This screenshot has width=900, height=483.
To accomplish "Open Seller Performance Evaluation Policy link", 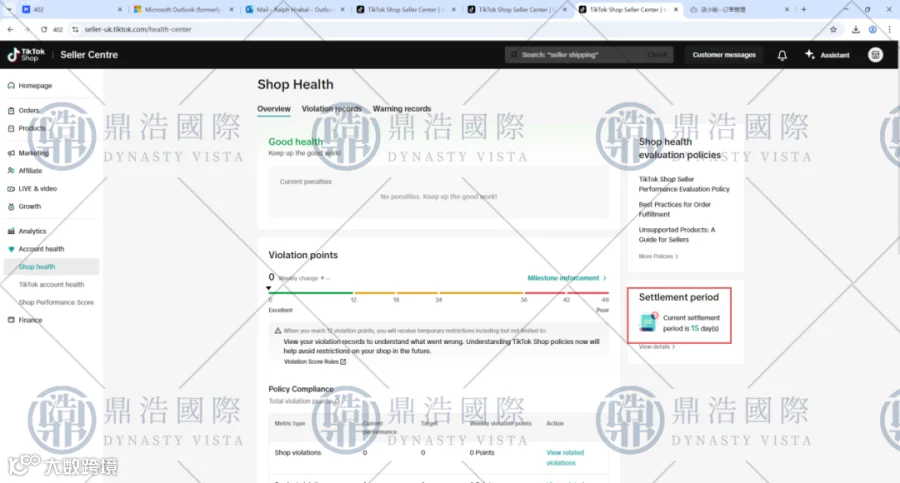I will (x=684, y=184).
